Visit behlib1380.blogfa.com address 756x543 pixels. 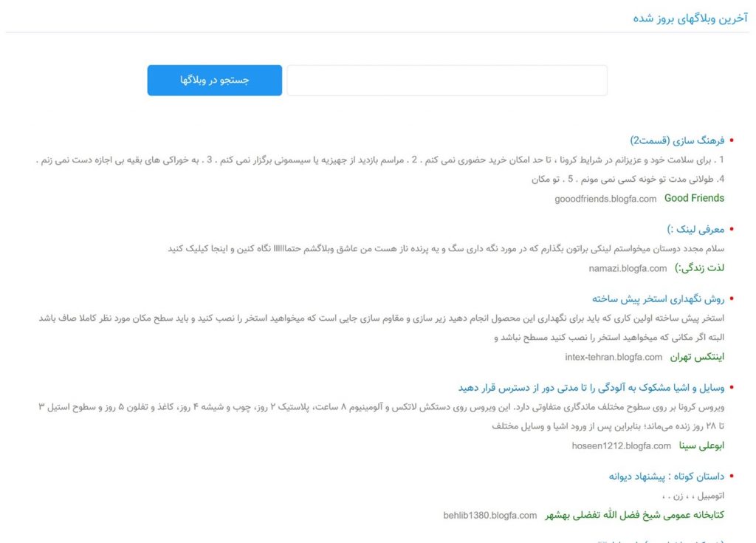coord(490,516)
